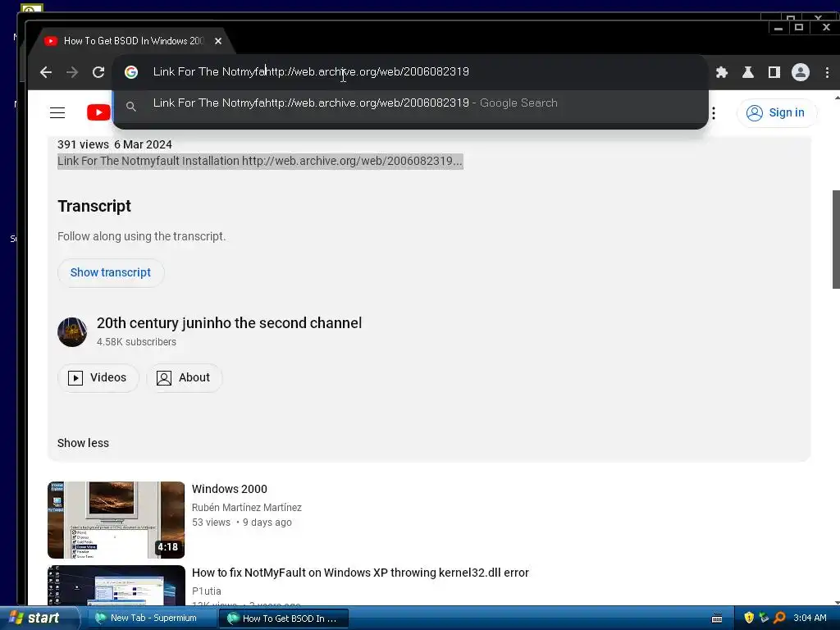This screenshot has width=840, height=630.
Task: Open the Windows 2000 video title
Action: 230,489
